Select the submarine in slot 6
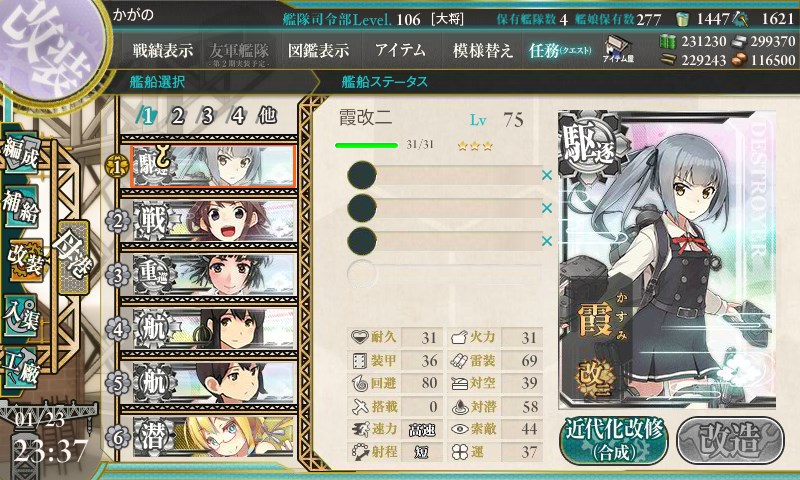This screenshot has height=480, width=800. pos(214,437)
